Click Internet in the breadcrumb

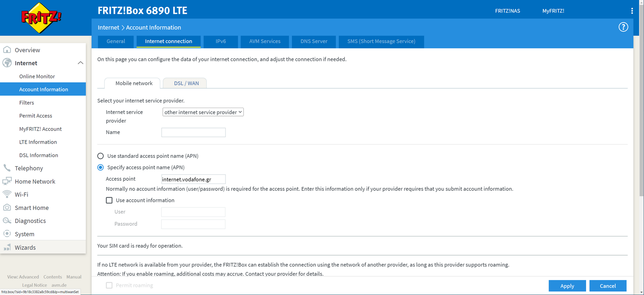(108, 28)
